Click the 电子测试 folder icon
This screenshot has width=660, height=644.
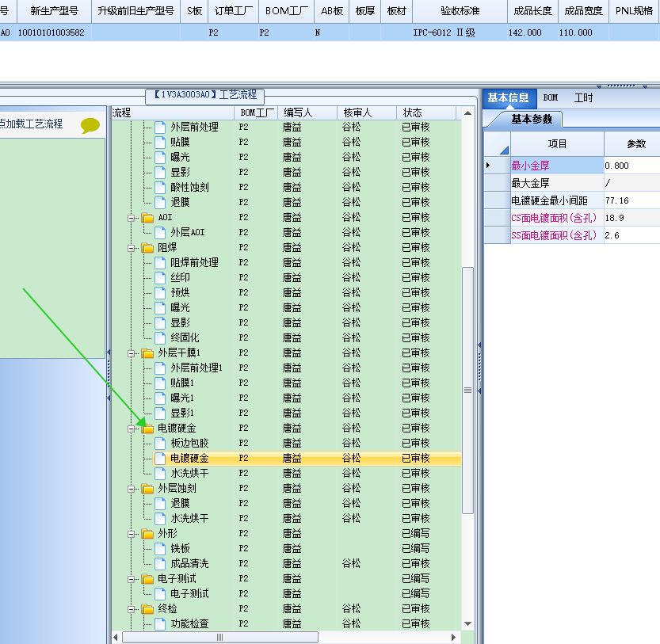[147, 579]
